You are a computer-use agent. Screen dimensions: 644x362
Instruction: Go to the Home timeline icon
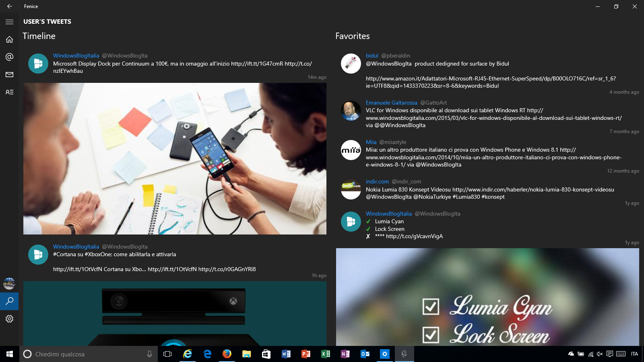tap(9, 39)
